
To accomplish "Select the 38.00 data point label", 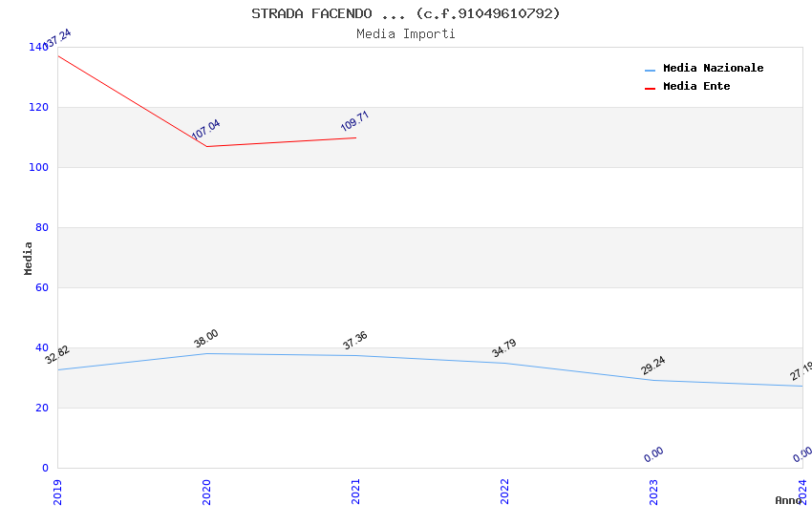I will [205, 339].
